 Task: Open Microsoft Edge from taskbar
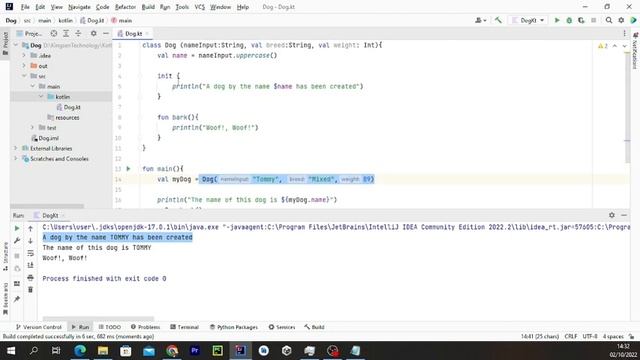(80, 351)
